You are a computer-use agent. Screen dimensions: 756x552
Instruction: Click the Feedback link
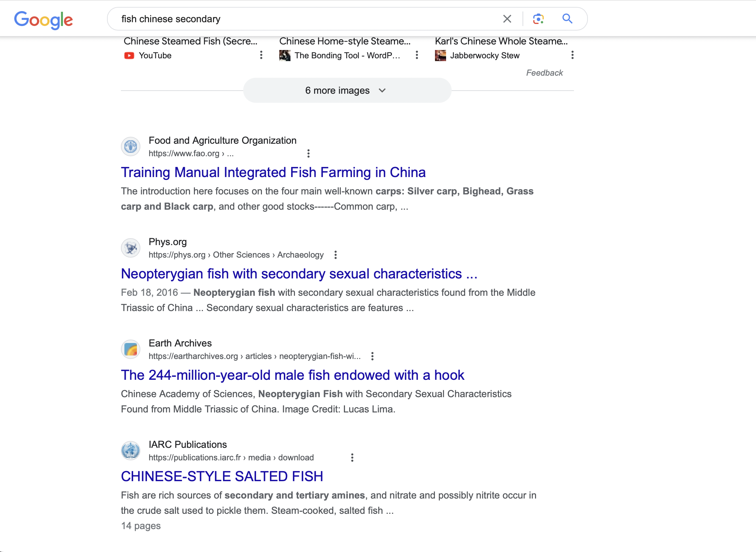544,73
